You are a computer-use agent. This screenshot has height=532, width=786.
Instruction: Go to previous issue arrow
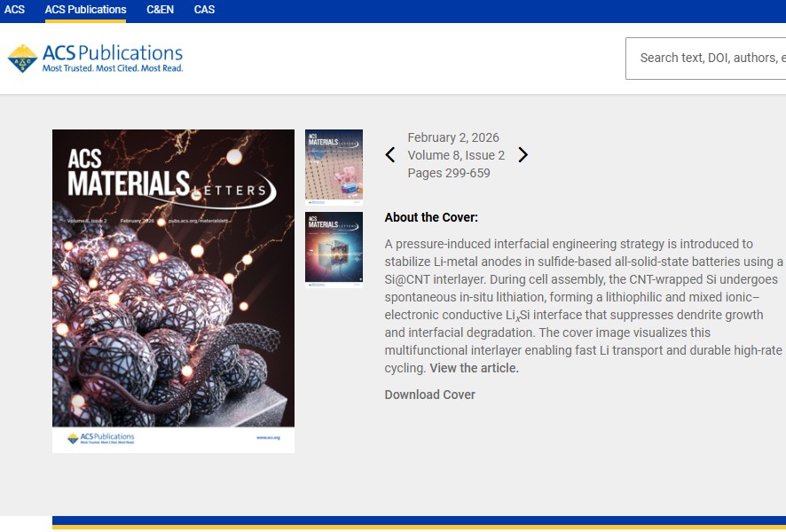click(390, 155)
